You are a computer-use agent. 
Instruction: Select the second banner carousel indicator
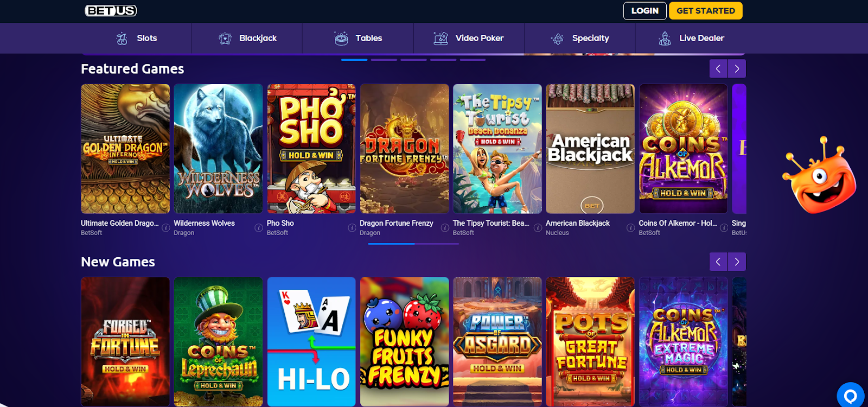coord(384,59)
